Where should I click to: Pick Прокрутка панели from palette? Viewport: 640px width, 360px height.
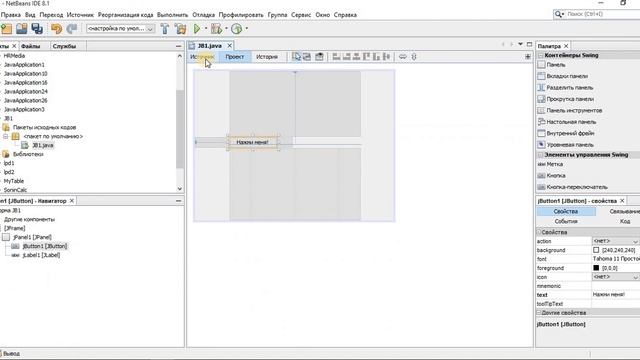tap(570, 99)
